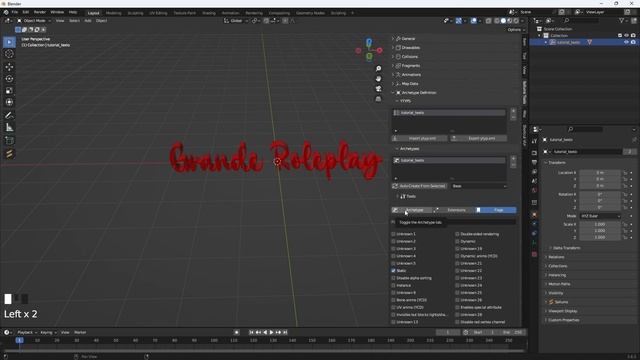The height and width of the screenshot is (360, 640).
Task: Jump to the timeline start frame
Action: point(251,332)
